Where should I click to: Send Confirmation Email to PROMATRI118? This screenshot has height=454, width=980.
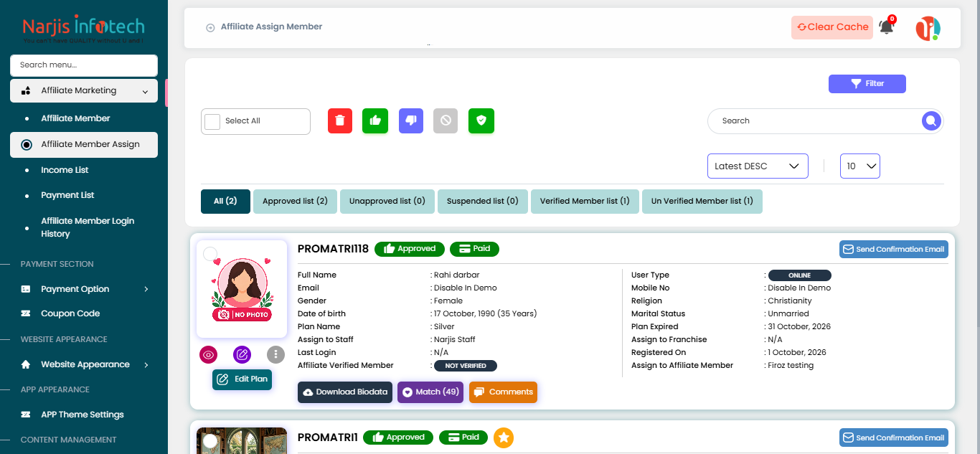tap(894, 250)
